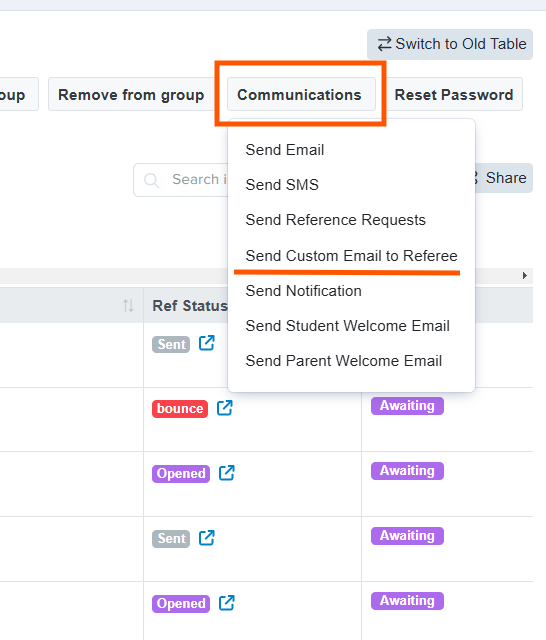Select Send Reference Requests

335,220
